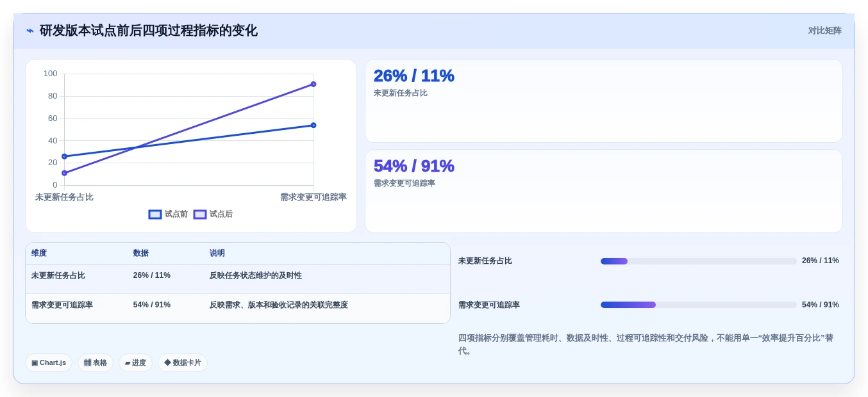
Task: Click table cell reading 26% / 11%
Action: 152,275
